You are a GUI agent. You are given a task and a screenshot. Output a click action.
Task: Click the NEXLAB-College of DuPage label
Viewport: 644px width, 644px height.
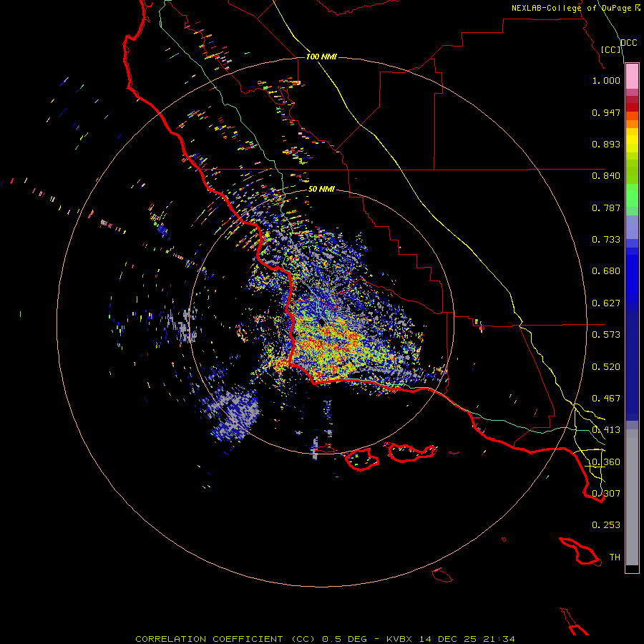tap(572, 8)
